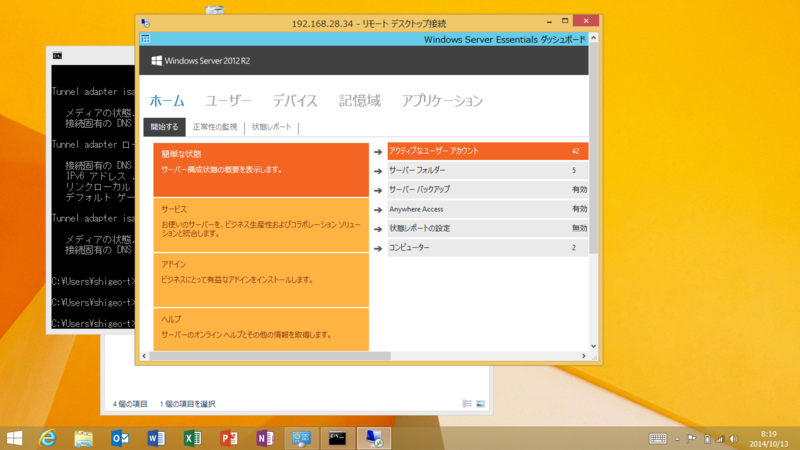Open the 記憶域 tab
Screen dimensions: 800x450
point(360,101)
